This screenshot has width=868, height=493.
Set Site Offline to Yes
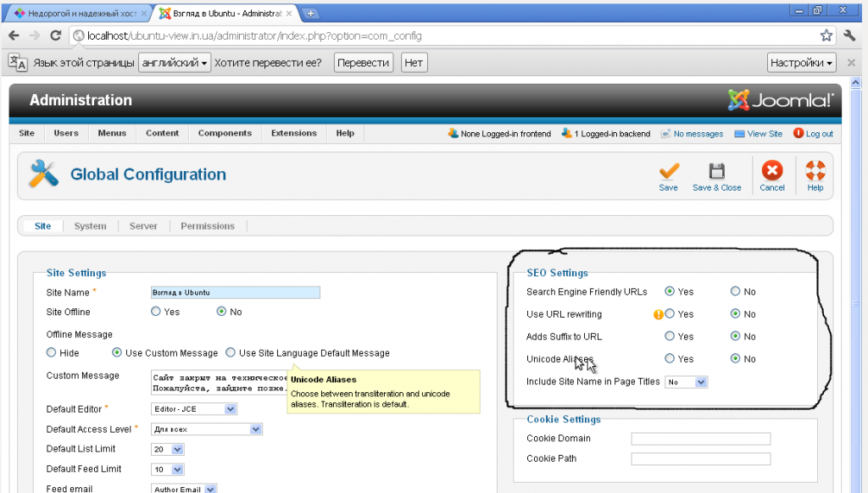(156, 312)
